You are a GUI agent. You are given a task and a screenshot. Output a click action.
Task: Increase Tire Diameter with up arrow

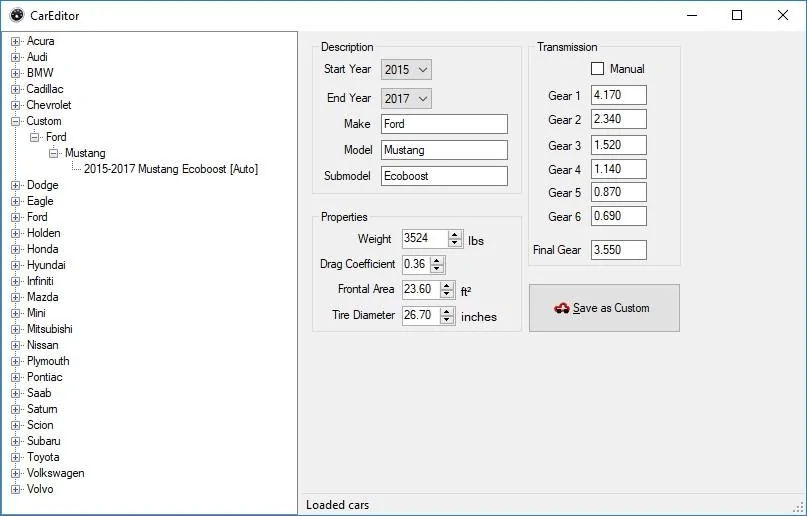(447, 311)
